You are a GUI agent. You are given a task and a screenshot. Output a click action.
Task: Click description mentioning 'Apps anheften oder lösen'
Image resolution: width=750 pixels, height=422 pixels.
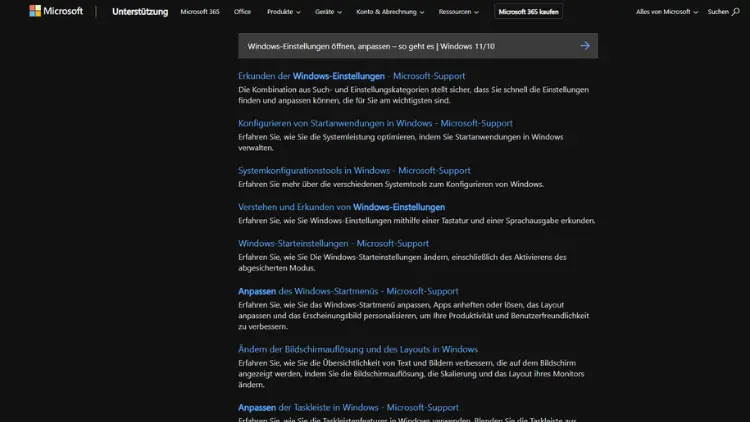coord(414,316)
